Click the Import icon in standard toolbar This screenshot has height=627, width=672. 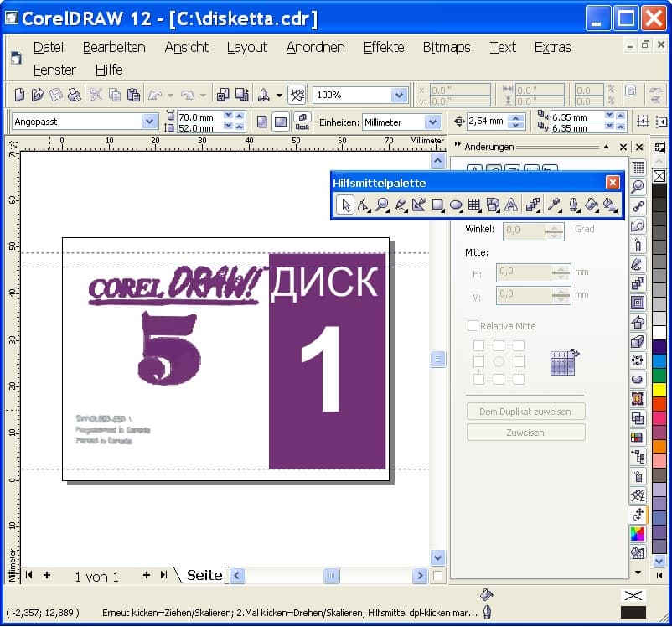(x=222, y=95)
